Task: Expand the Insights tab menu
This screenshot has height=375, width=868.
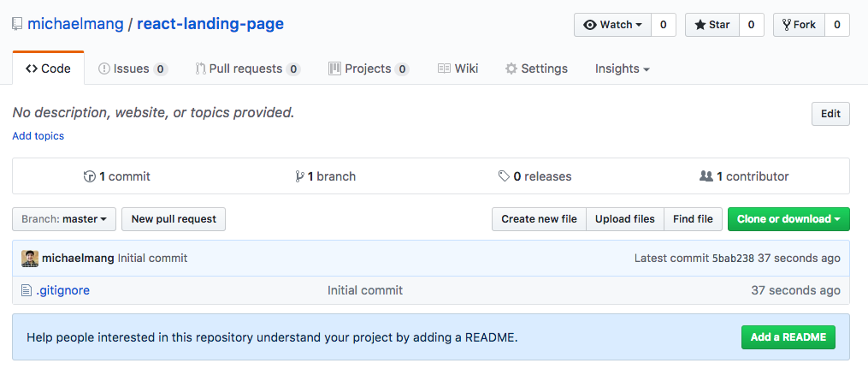Action: point(622,68)
